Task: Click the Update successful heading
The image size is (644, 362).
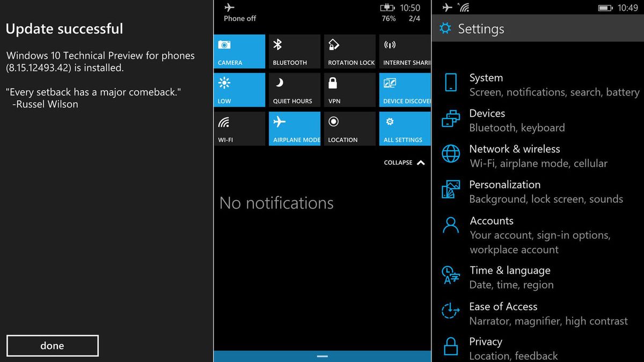Action: point(64,29)
